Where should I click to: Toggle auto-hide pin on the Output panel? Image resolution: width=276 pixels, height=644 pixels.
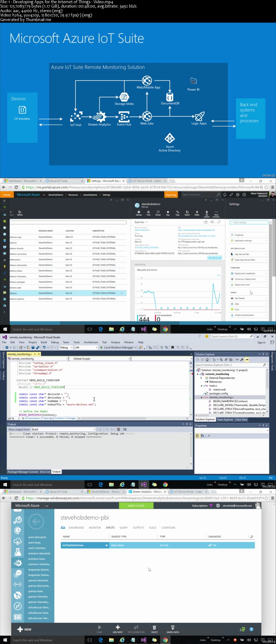coord(187,424)
